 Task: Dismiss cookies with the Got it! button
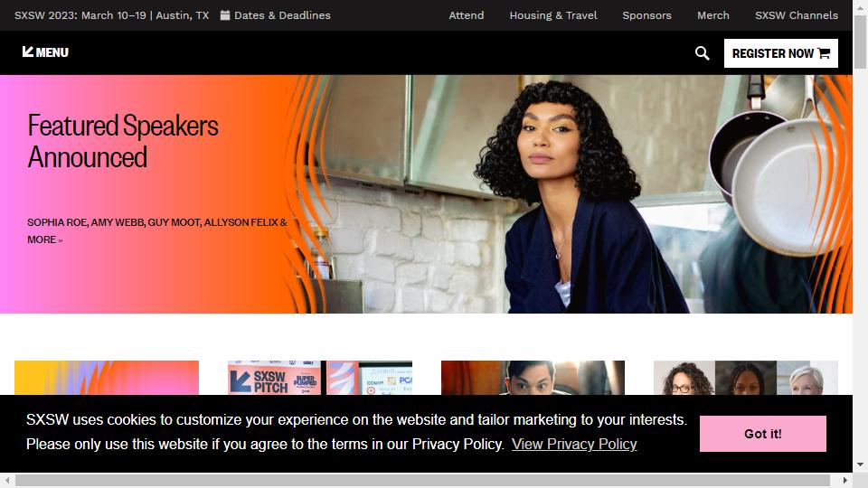pyautogui.click(x=763, y=434)
